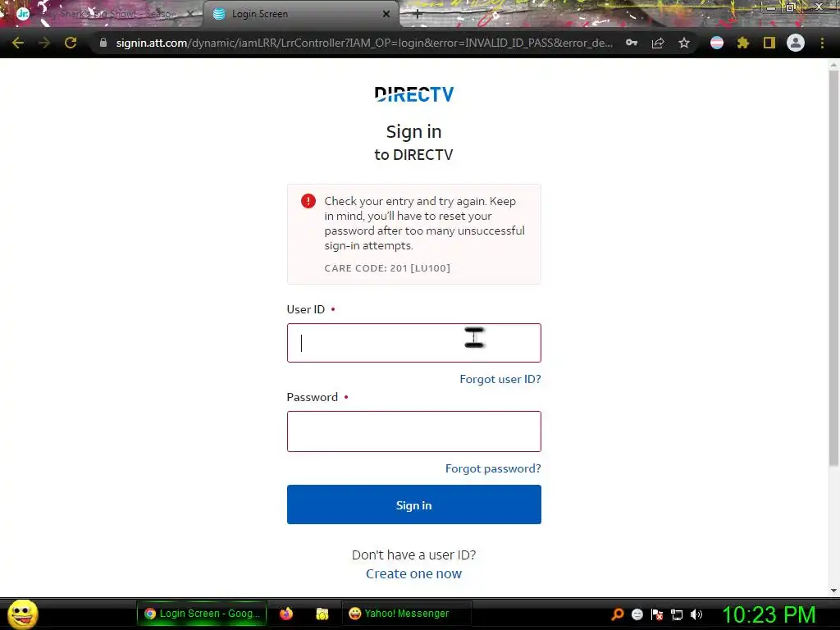Screen dimensions: 840x630
Task: Switch to the Jr. Shark's Big Show tab
Action: click(102, 14)
